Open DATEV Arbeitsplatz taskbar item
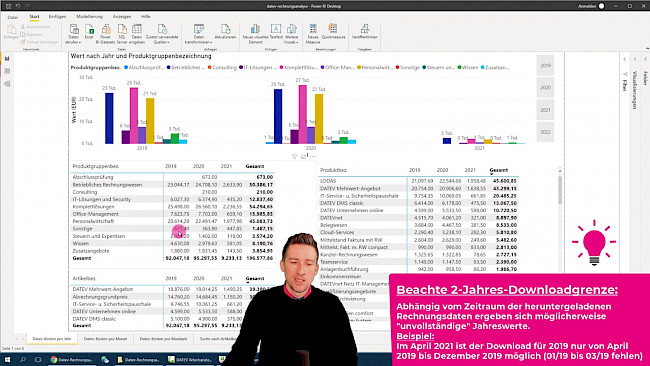This screenshot has width=650, height=366. [x=189, y=359]
